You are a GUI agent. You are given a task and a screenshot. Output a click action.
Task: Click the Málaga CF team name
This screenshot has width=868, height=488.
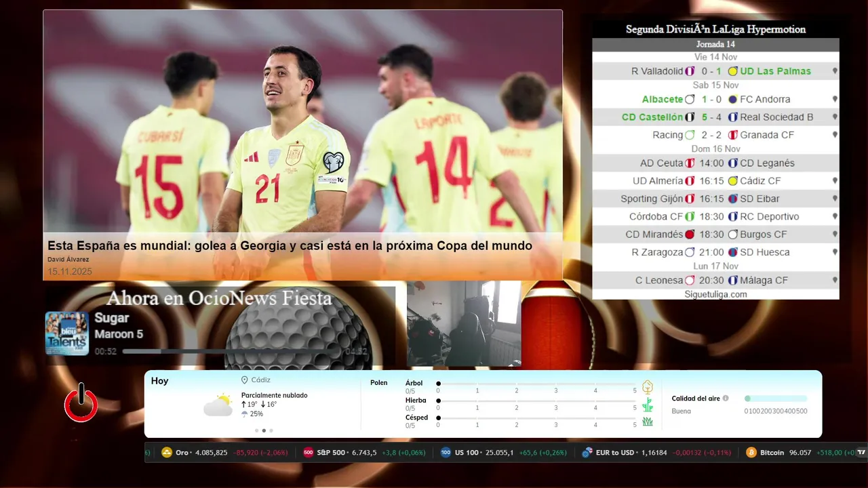[766, 281]
